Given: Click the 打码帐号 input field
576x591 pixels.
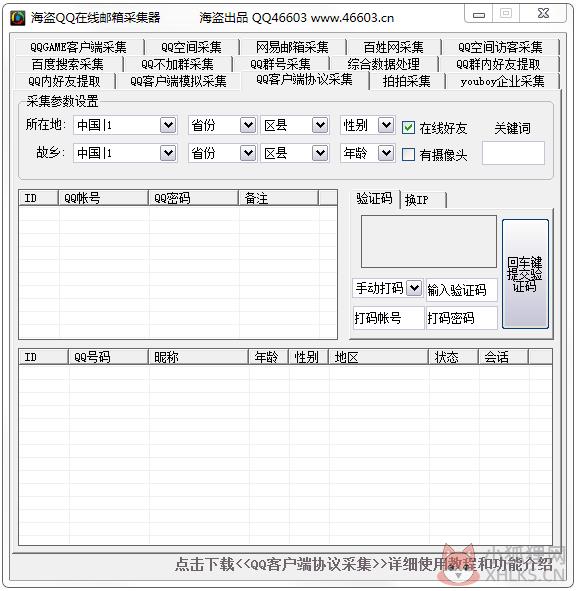Looking at the screenshot, I should click(x=389, y=318).
